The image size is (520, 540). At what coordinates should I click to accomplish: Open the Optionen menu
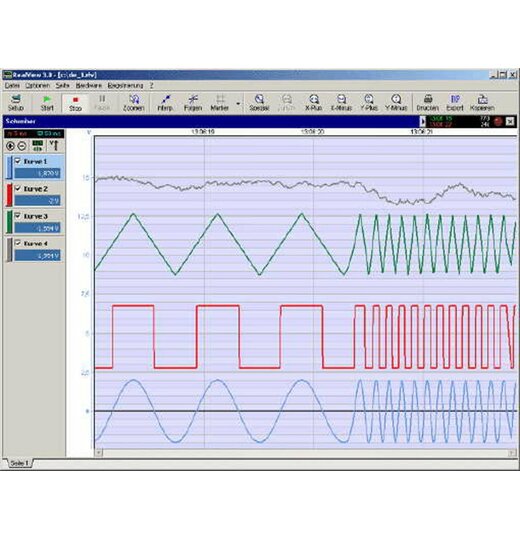[38, 85]
